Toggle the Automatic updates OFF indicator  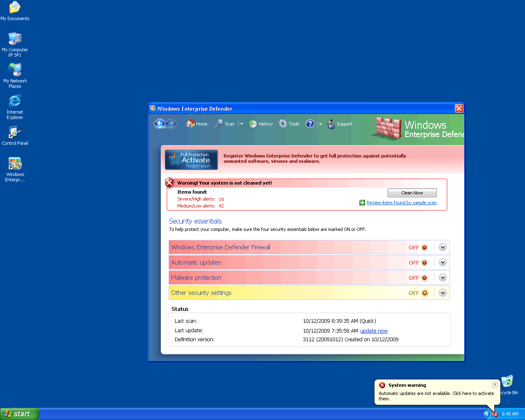[x=424, y=262]
